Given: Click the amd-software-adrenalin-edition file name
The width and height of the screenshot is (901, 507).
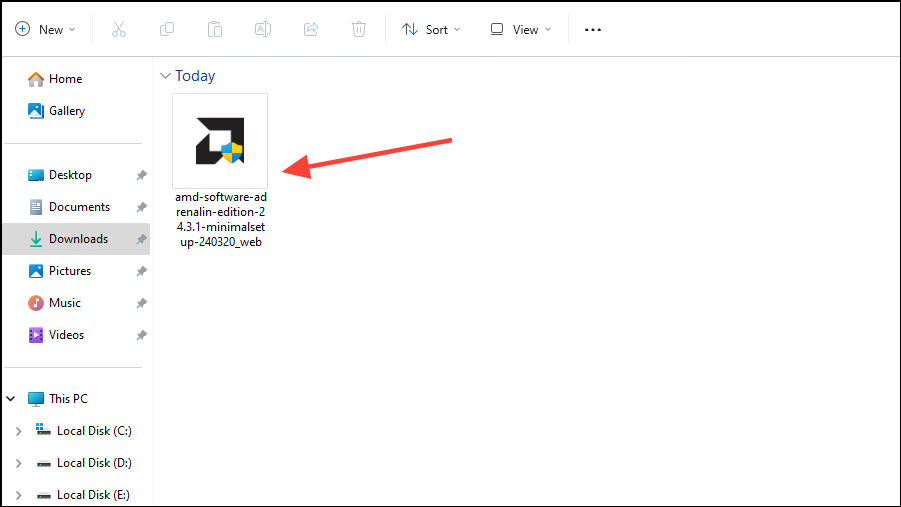Looking at the screenshot, I should [x=221, y=219].
